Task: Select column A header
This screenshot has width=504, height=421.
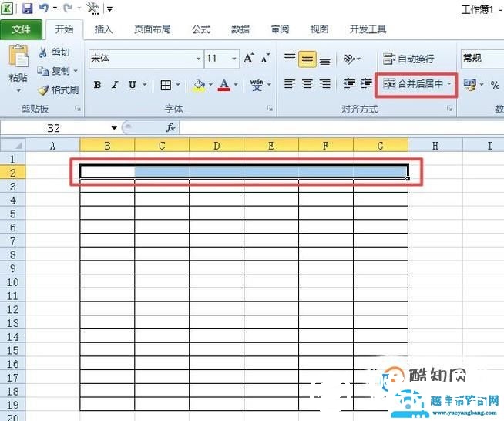Action: tap(52, 146)
